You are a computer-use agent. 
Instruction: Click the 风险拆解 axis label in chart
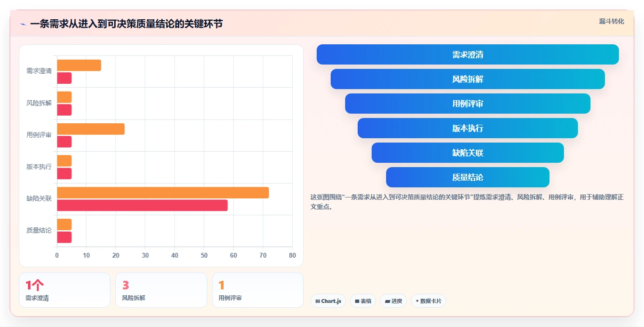tap(39, 103)
